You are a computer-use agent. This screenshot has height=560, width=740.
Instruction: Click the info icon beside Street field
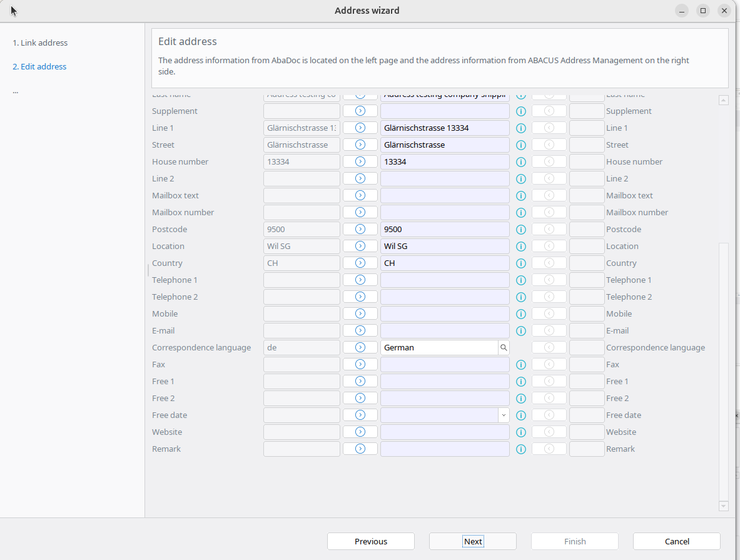coord(520,145)
